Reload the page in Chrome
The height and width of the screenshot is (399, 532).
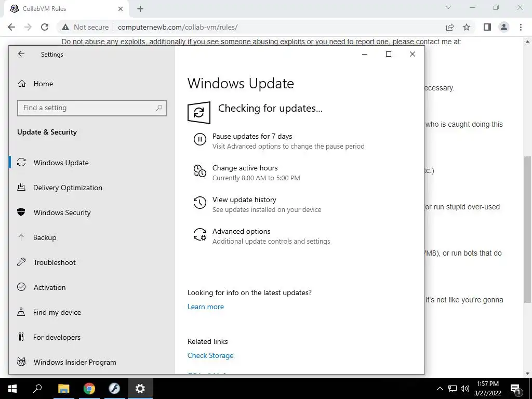pyautogui.click(x=45, y=27)
